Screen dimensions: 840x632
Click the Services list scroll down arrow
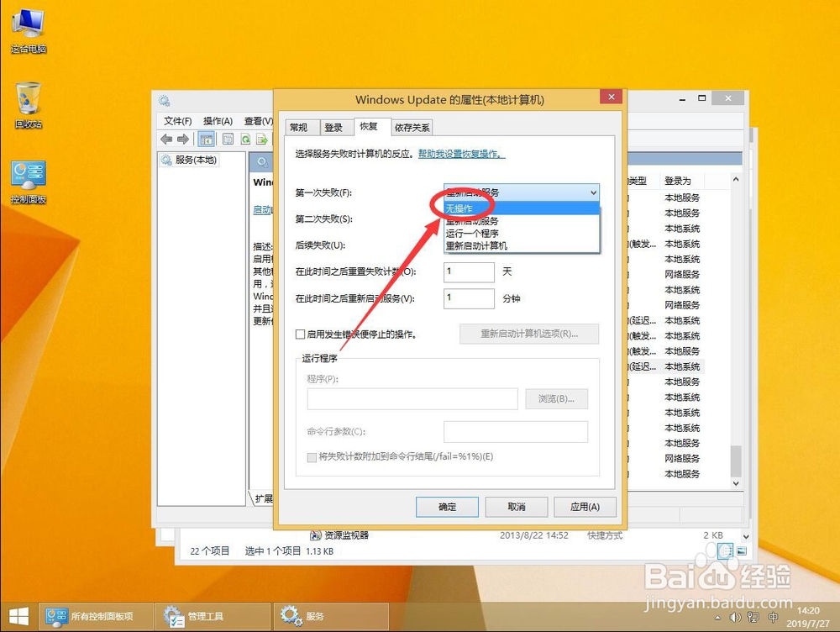coord(736,483)
